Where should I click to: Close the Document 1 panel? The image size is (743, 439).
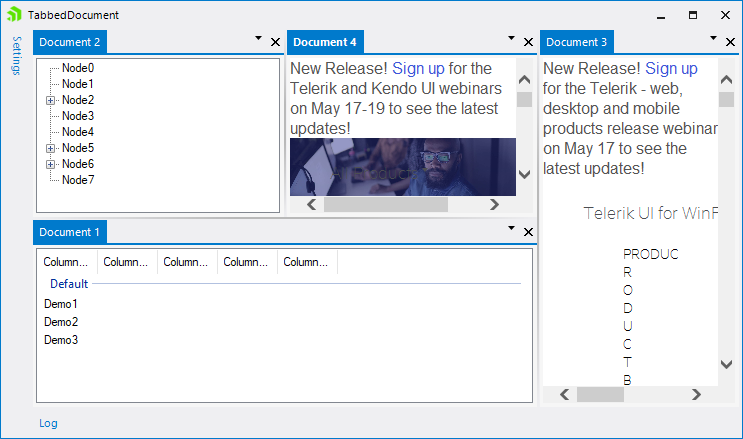[528, 233]
